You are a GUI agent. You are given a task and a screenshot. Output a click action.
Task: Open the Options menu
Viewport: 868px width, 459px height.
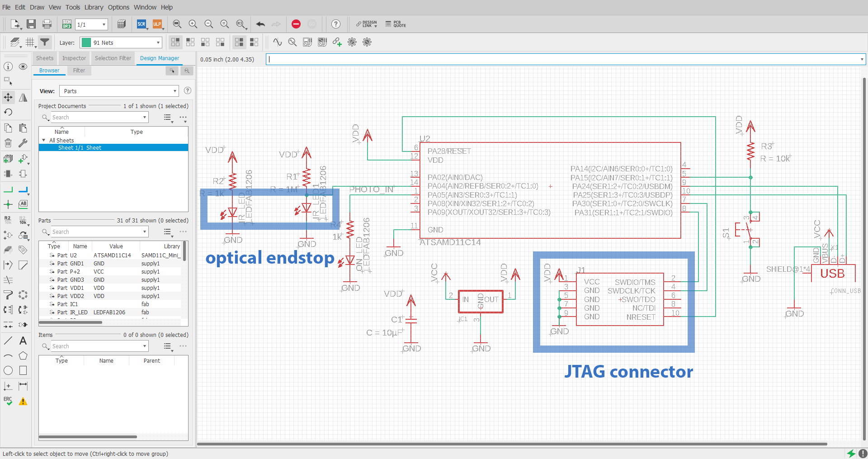coord(118,7)
